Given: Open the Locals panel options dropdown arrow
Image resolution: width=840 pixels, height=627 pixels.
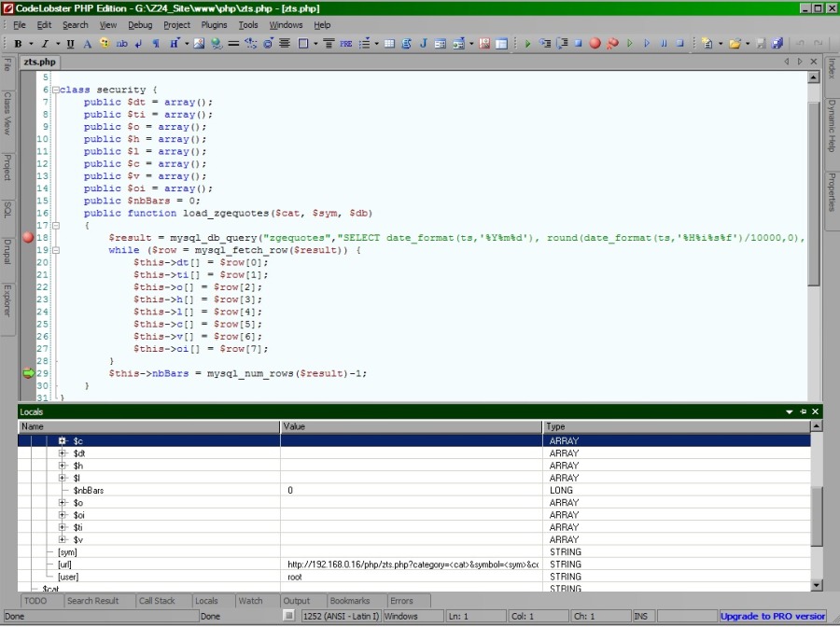Looking at the screenshot, I should pyautogui.click(x=789, y=411).
